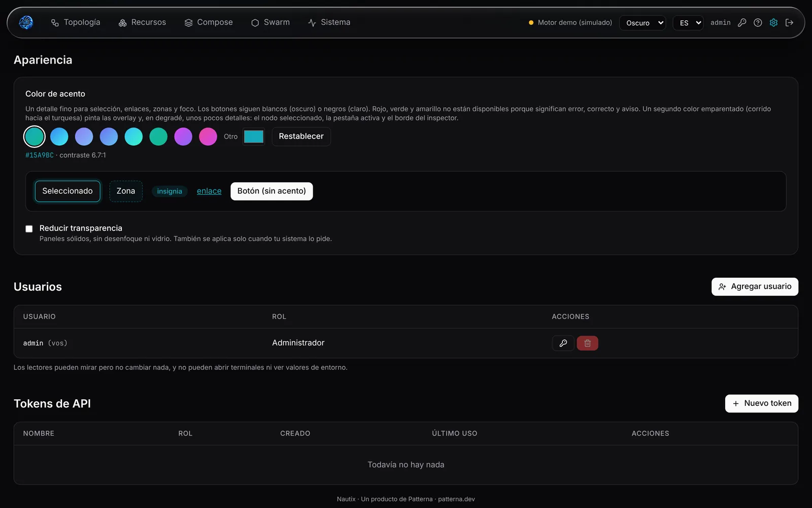Click the Nuevo token button
This screenshot has height=508, width=812.
pyautogui.click(x=762, y=403)
